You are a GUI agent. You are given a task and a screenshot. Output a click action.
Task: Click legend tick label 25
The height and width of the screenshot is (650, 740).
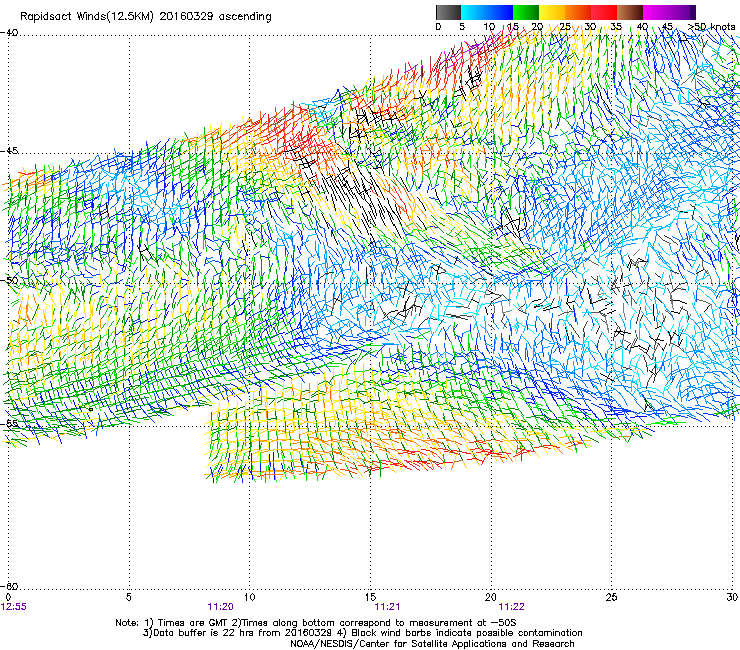tap(564, 27)
